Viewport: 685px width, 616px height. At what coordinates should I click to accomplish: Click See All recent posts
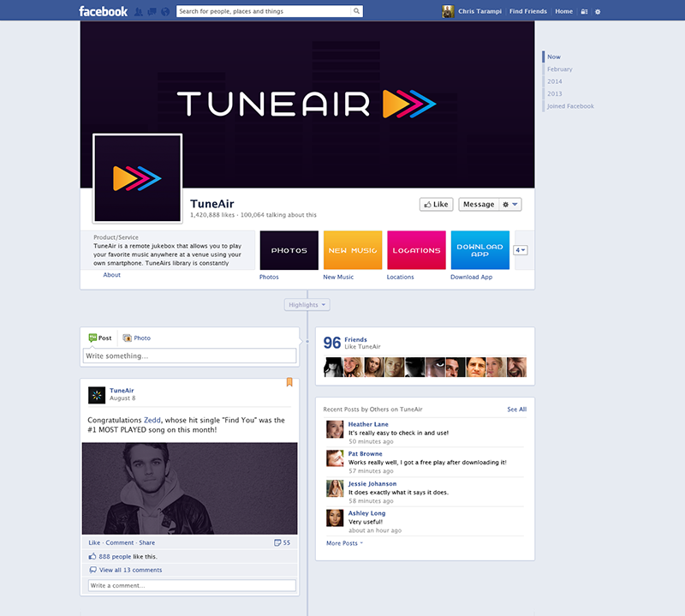(x=517, y=410)
